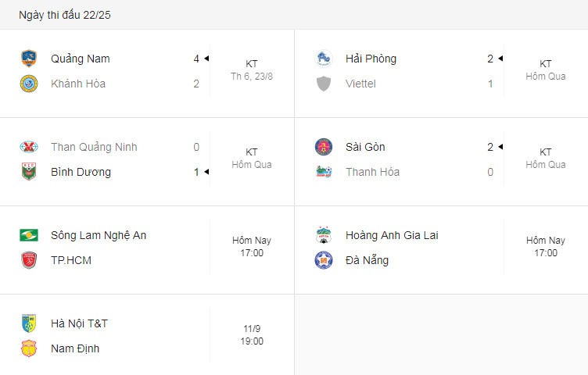Screen dimensions: 588x375
Task: Click the Bình Dương club crest
Action: (29, 172)
